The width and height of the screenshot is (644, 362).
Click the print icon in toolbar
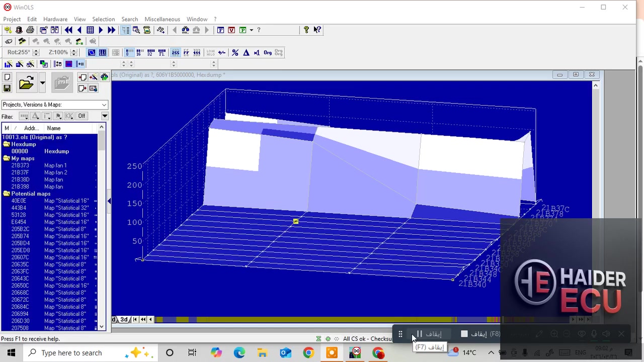30,30
